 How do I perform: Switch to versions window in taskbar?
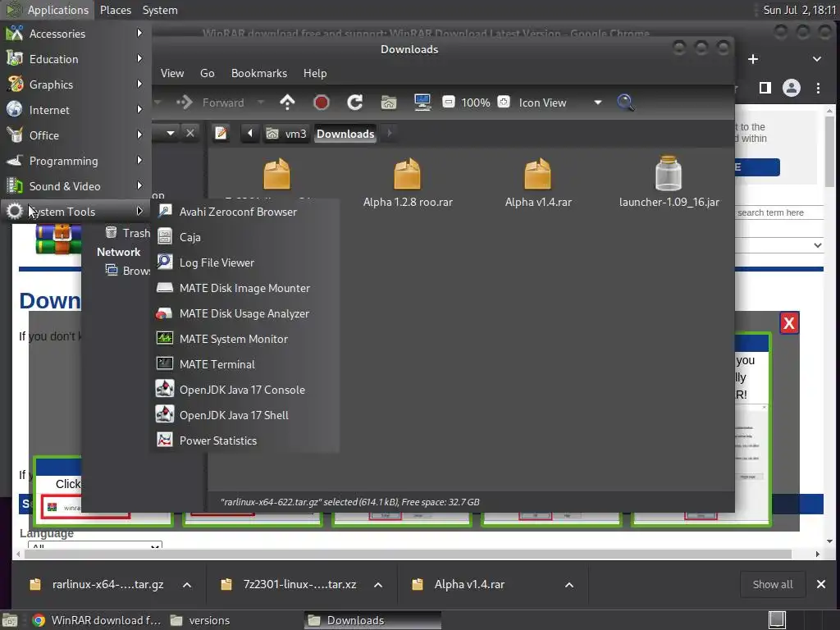click(200, 620)
